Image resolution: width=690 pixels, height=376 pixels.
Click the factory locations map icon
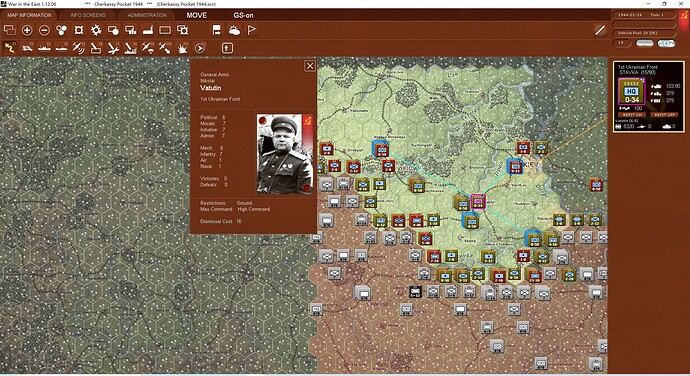[x=148, y=30]
